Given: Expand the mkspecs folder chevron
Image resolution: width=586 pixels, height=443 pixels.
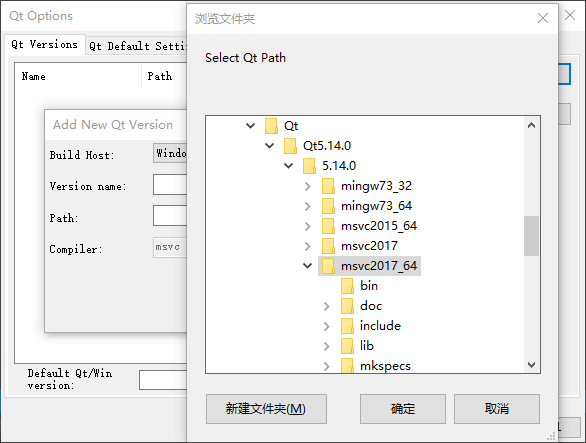Looking at the screenshot, I should 327,366.
